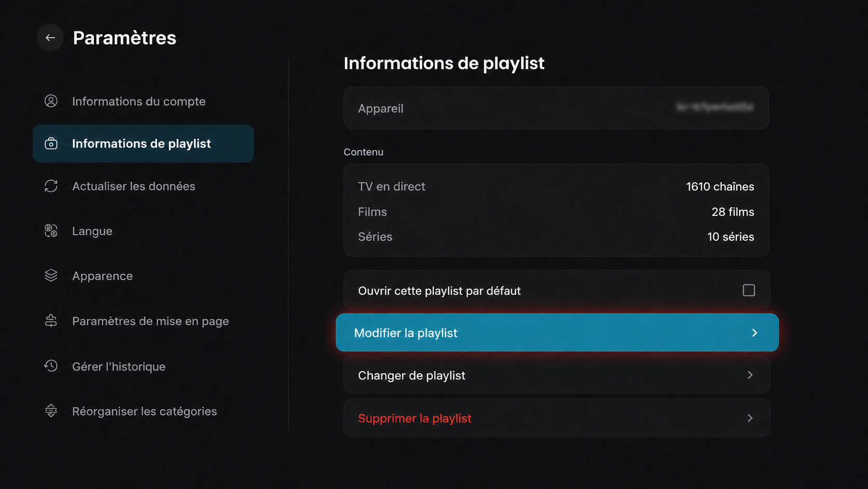Click the refresh data arrows icon
The width and height of the screenshot is (868, 489).
(51, 186)
